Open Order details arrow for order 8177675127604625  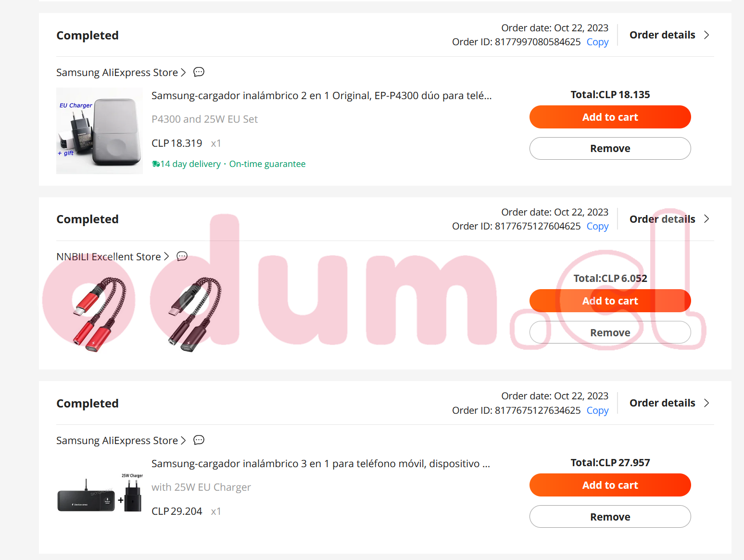pyautogui.click(x=706, y=219)
